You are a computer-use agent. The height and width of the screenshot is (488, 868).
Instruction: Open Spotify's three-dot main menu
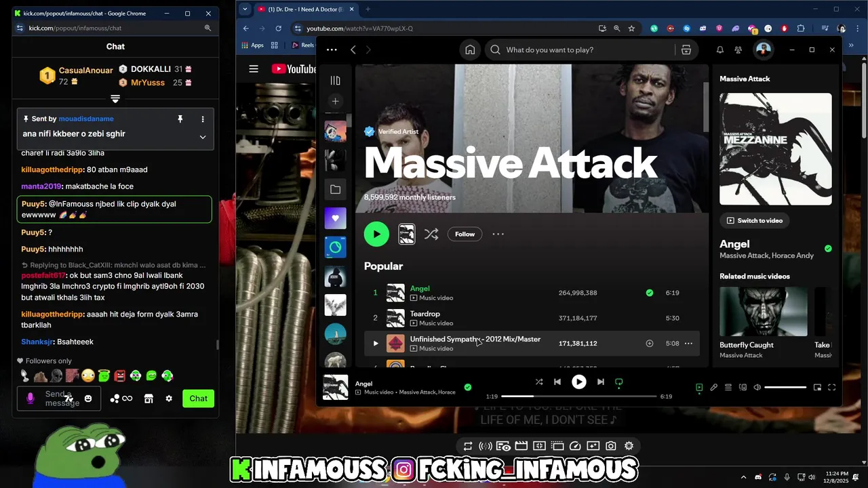pos(332,49)
